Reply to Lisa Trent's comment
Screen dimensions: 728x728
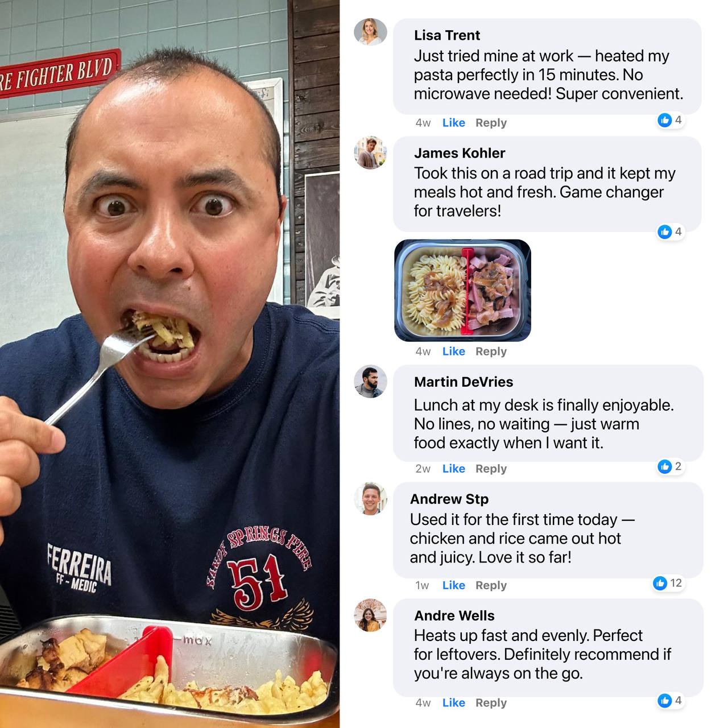pyautogui.click(x=491, y=123)
